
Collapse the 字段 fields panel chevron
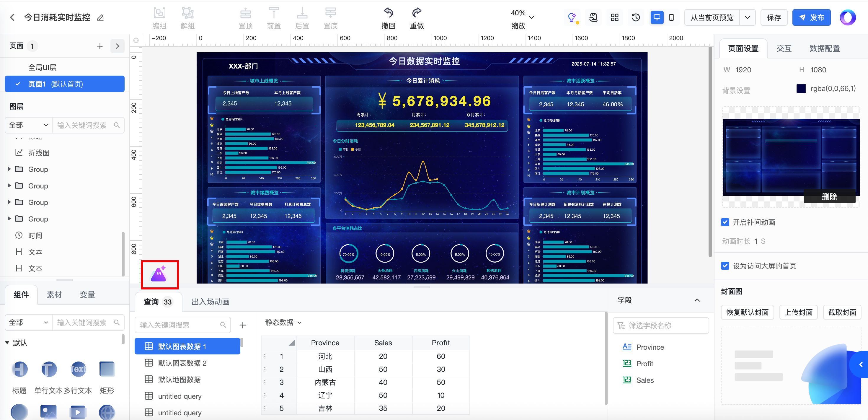(697, 300)
